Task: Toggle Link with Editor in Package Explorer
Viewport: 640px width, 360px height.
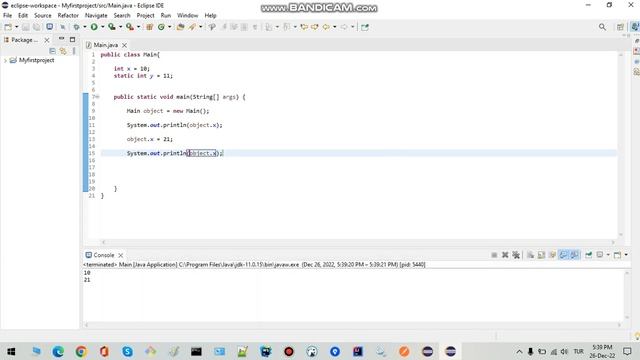Action: [63, 51]
